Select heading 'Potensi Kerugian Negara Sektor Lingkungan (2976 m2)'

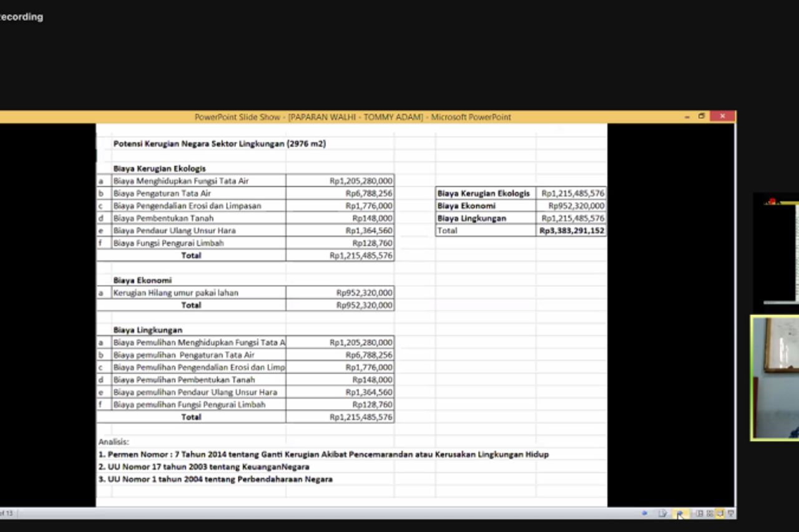pyautogui.click(x=220, y=143)
